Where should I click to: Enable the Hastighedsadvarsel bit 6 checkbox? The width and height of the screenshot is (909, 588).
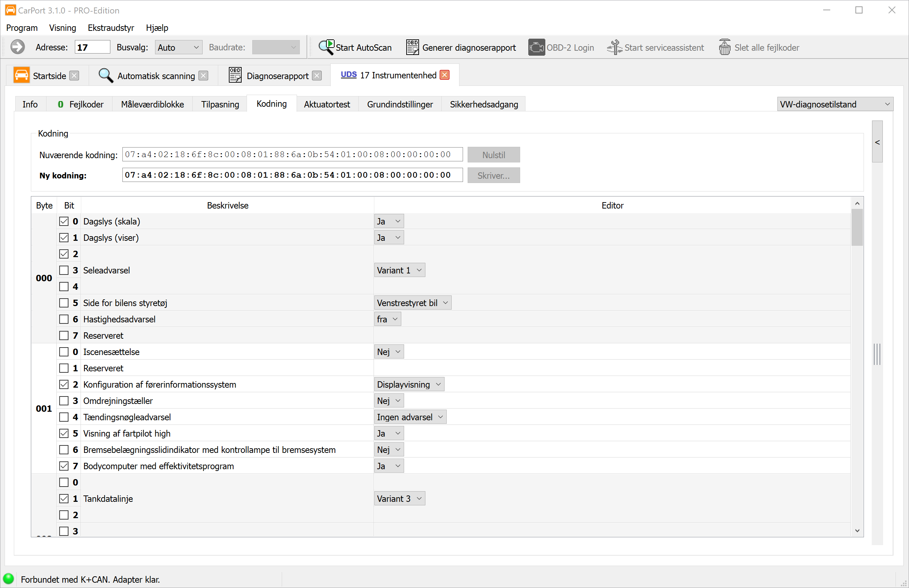tap(64, 319)
